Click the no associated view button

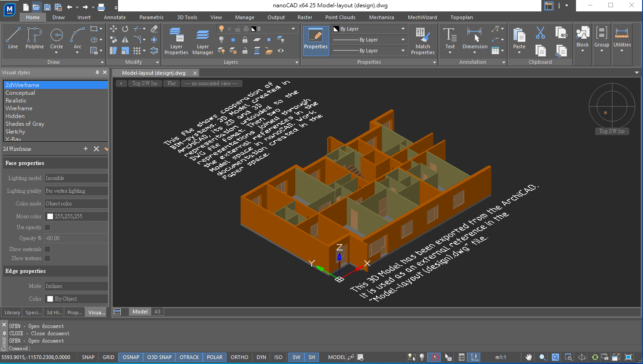211,83
